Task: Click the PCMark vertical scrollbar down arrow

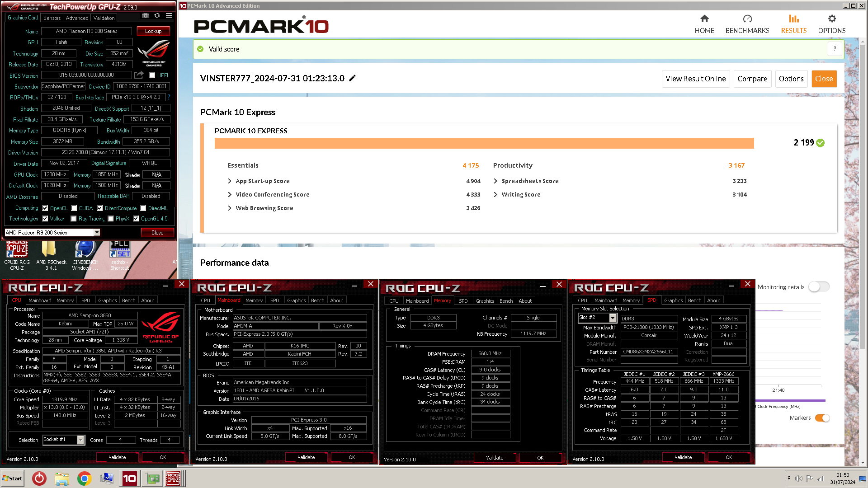Action: pyautogui.click(x=863, y=463)
